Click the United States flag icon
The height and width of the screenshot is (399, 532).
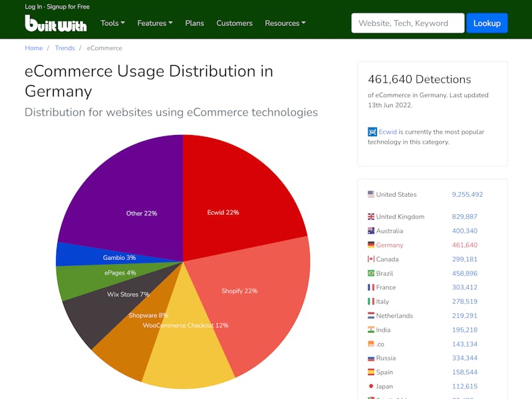(371, 194)
